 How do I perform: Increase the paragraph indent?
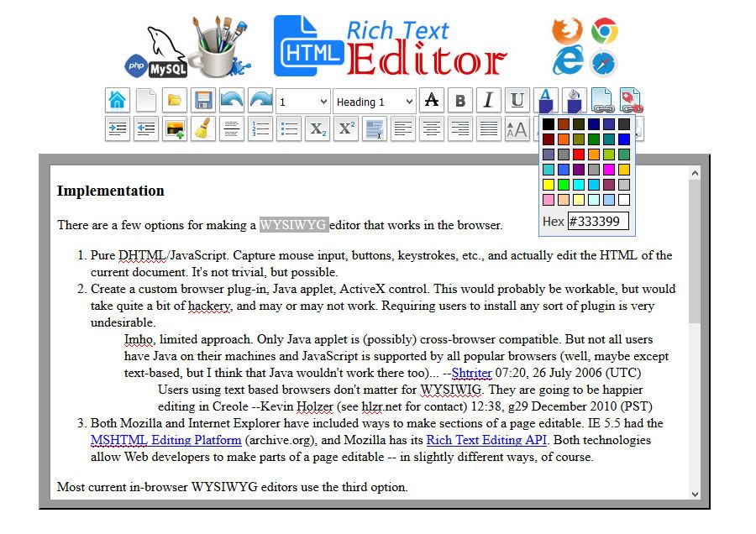[117, 128]
